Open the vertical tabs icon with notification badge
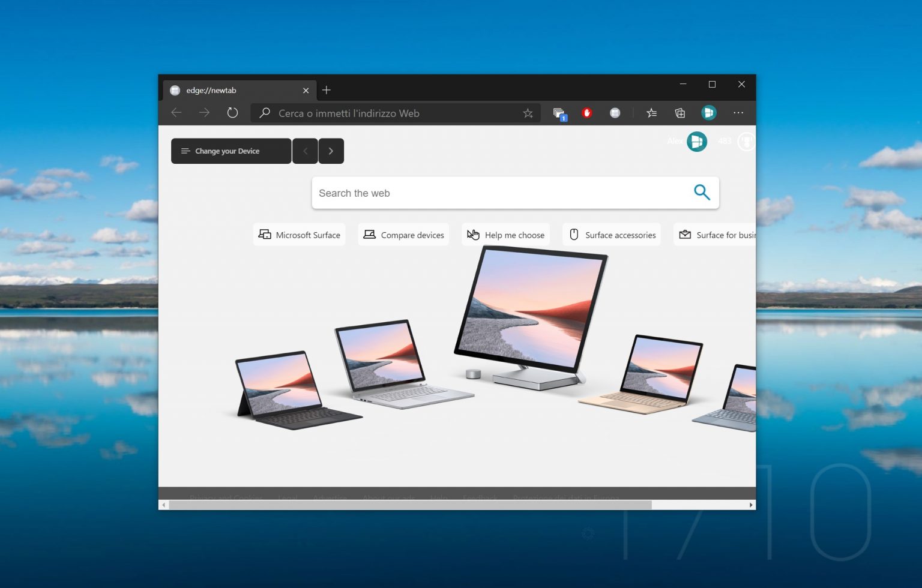This screenshot has height=588, width=922. point(558,113)
